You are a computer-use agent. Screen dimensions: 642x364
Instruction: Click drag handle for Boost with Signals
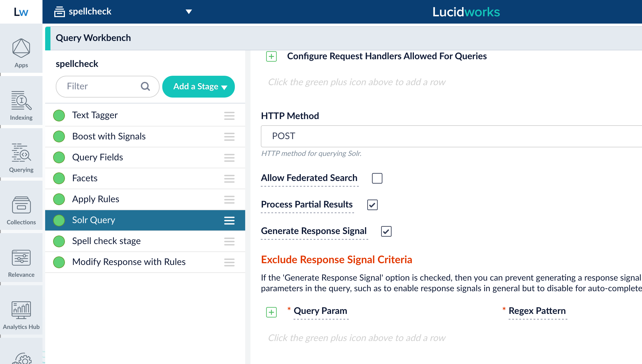click(x=229, y=137)
